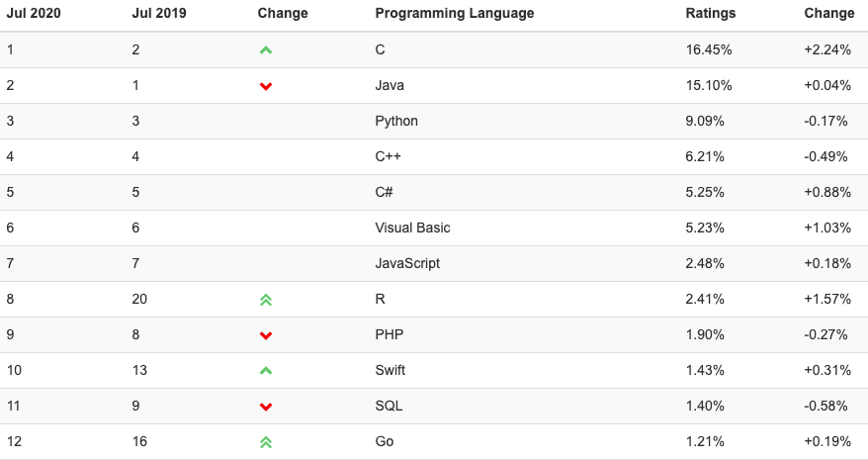Click the C++ language name

(389, 156)
